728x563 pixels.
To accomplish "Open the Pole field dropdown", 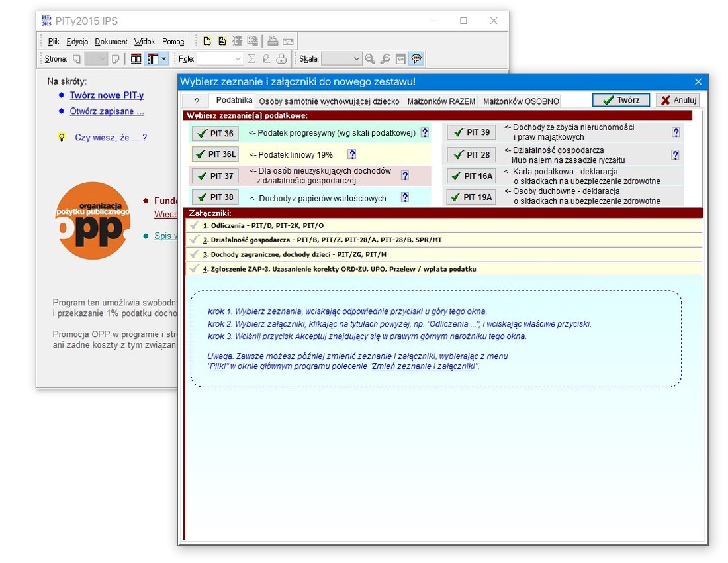I will tap(220, 59).
